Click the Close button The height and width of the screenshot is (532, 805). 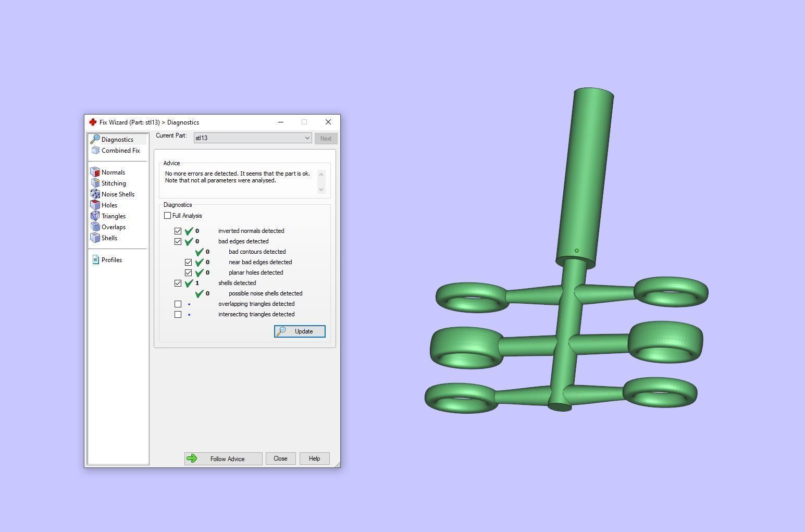pos(280,459)
